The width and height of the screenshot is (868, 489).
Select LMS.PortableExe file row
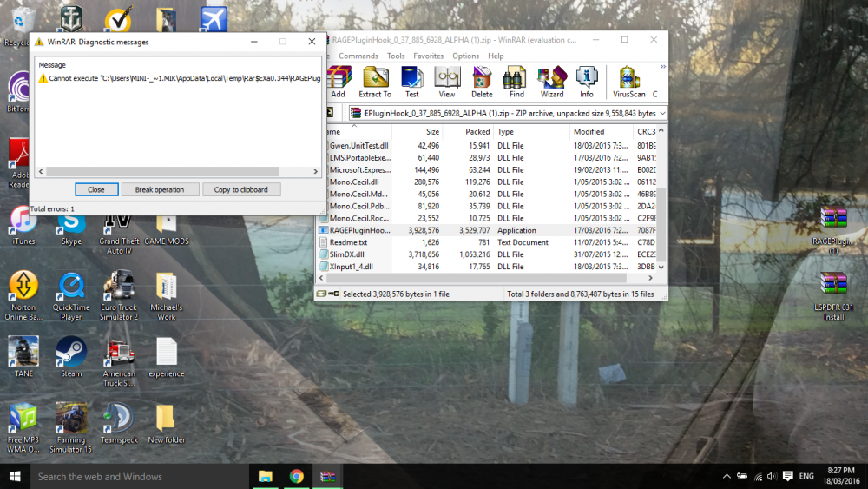click(487, 158)
